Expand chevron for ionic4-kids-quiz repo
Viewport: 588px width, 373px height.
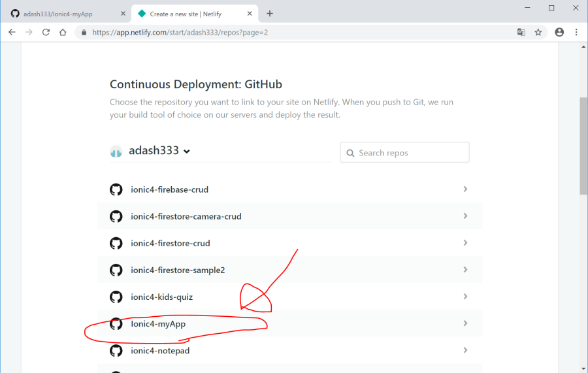pyautogui.click(x=465, y=297)
